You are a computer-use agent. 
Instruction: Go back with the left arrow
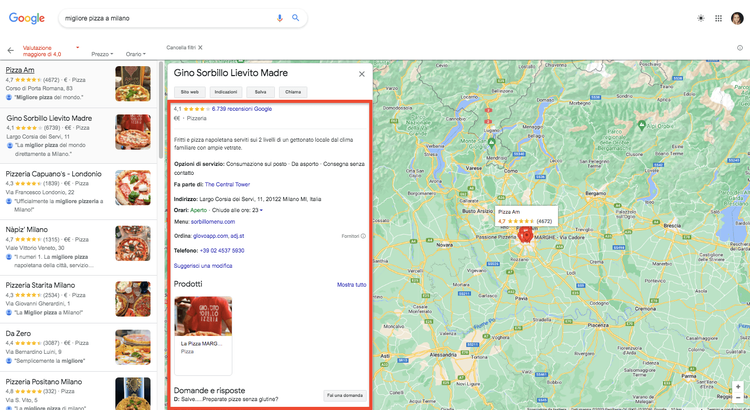tap(11, 50)
